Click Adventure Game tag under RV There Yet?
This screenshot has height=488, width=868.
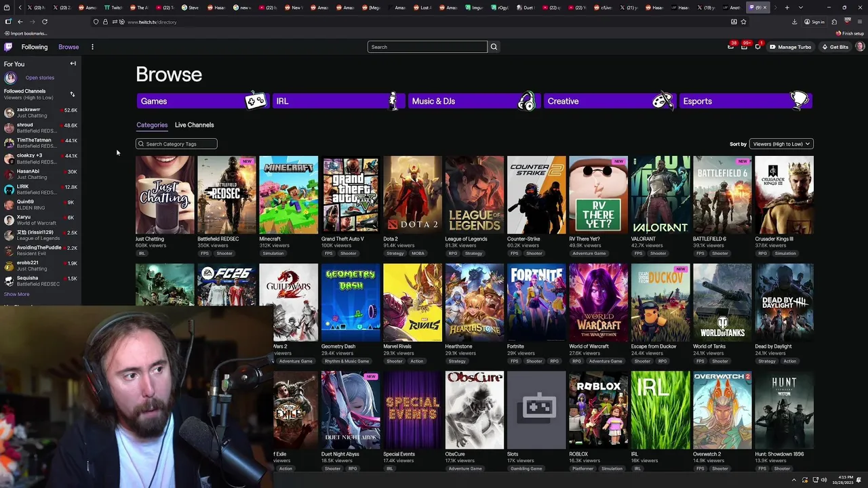click(x=589, y=253)
